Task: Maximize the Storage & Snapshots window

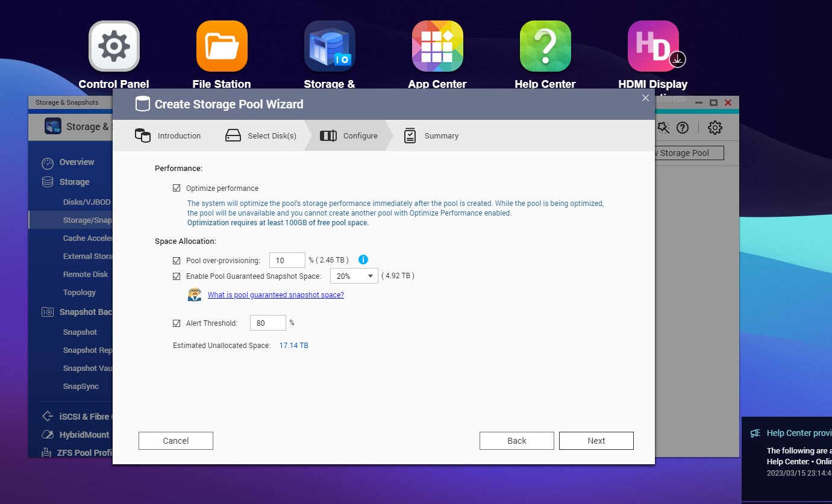Action: point(713,103)
